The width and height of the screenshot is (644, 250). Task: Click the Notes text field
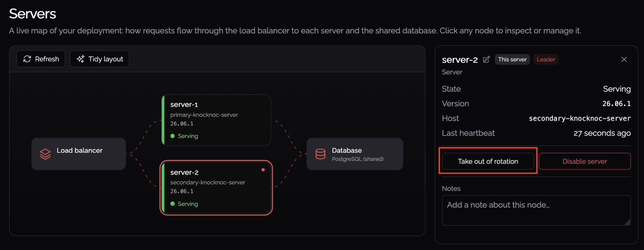pos(536,210)
